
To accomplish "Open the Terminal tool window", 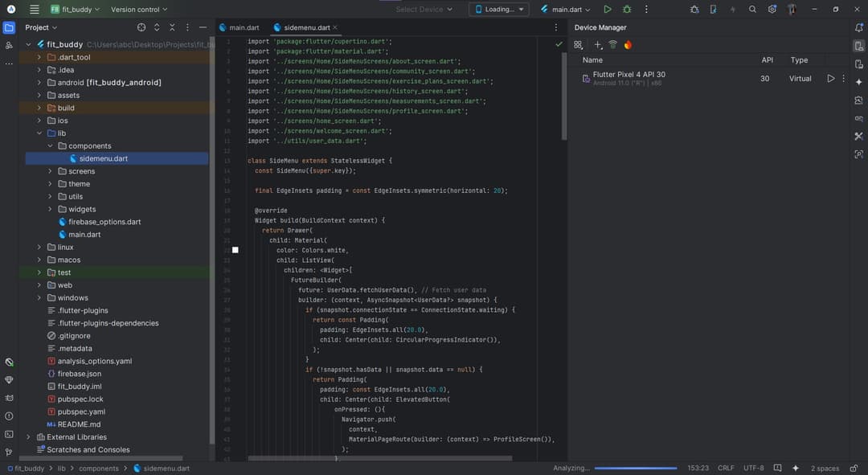I will click(9, 434).
